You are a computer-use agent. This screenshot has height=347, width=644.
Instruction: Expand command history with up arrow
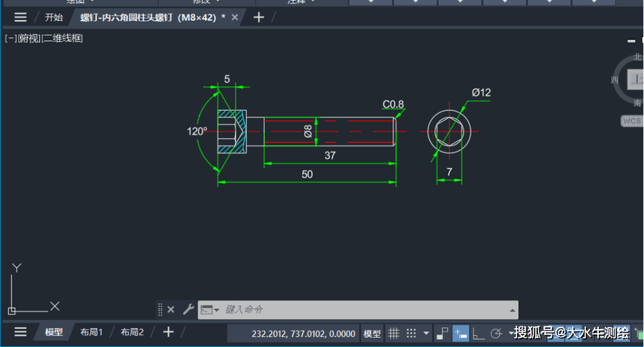click(x=512, y=310)
